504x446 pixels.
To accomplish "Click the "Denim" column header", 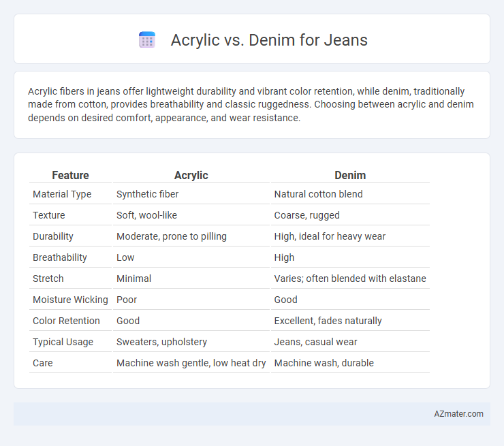I will click(350, 175).
